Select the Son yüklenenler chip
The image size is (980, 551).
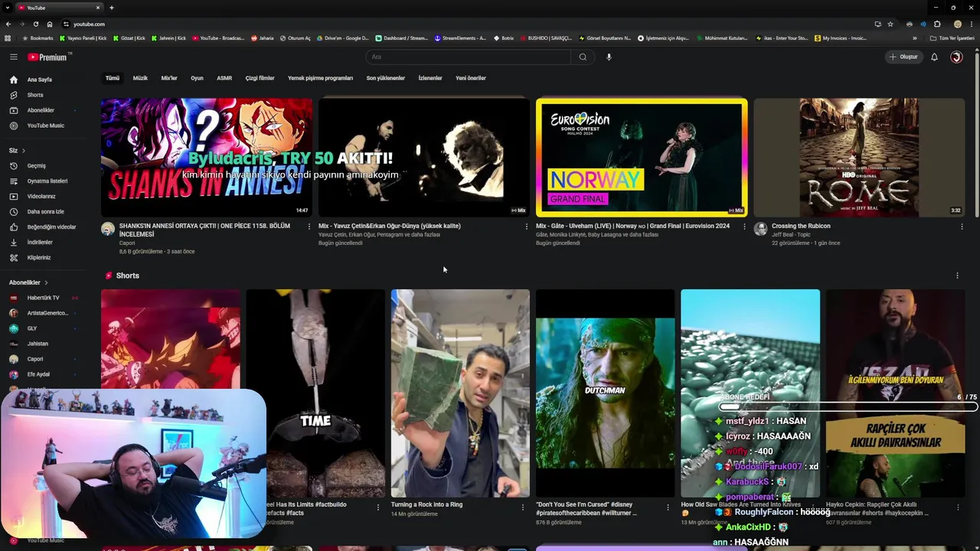(x=385, y=78)
